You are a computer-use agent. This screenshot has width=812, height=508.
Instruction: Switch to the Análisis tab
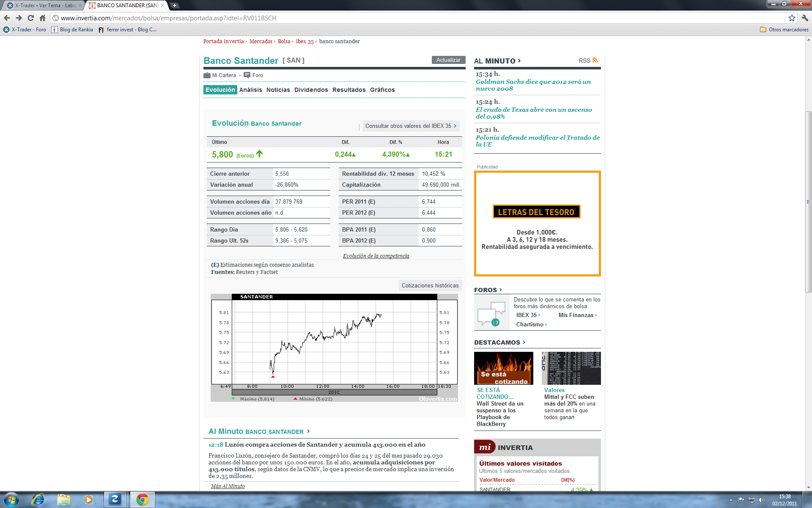[250, 90]
